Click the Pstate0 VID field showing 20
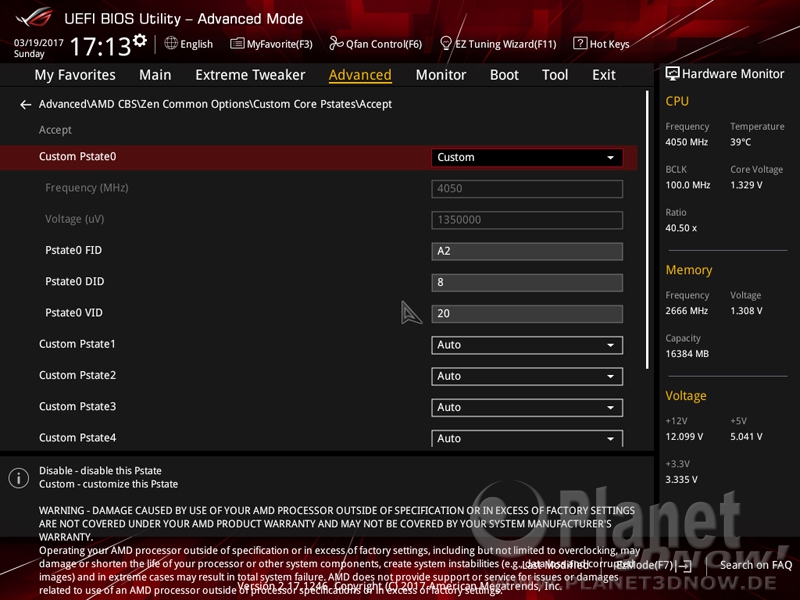 (527, 313)
